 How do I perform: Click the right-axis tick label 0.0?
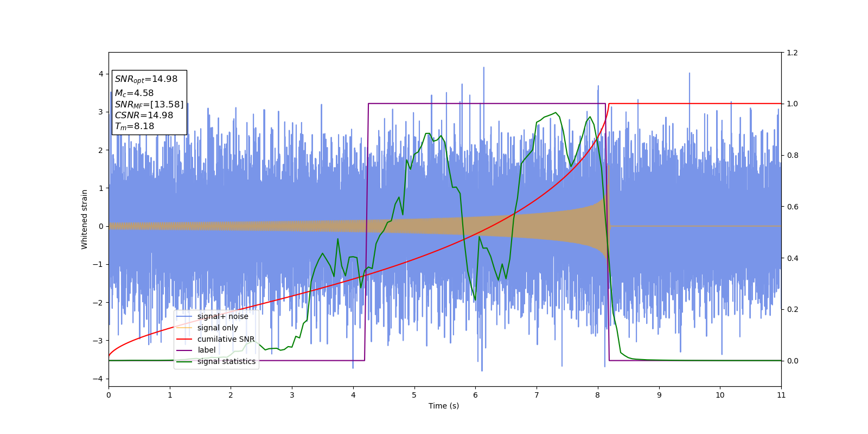(792, 361)
